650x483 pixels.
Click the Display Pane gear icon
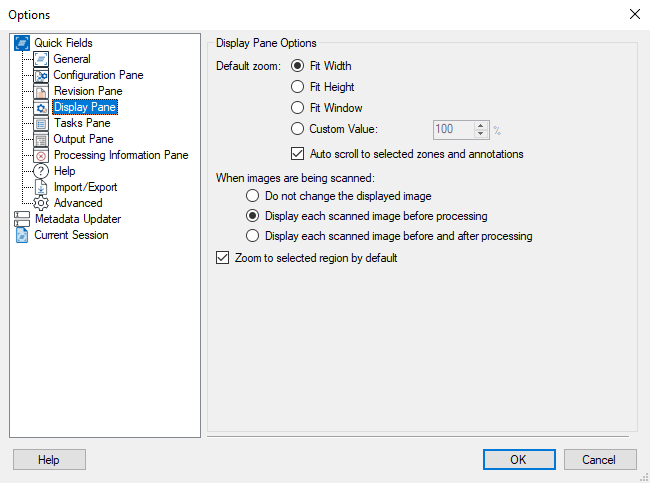click(x=41, y=107)
